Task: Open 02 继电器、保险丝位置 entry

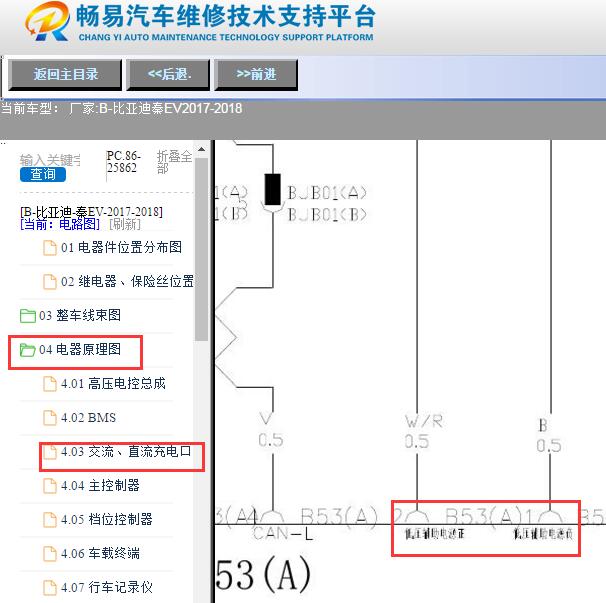Action: click(127, 281)
